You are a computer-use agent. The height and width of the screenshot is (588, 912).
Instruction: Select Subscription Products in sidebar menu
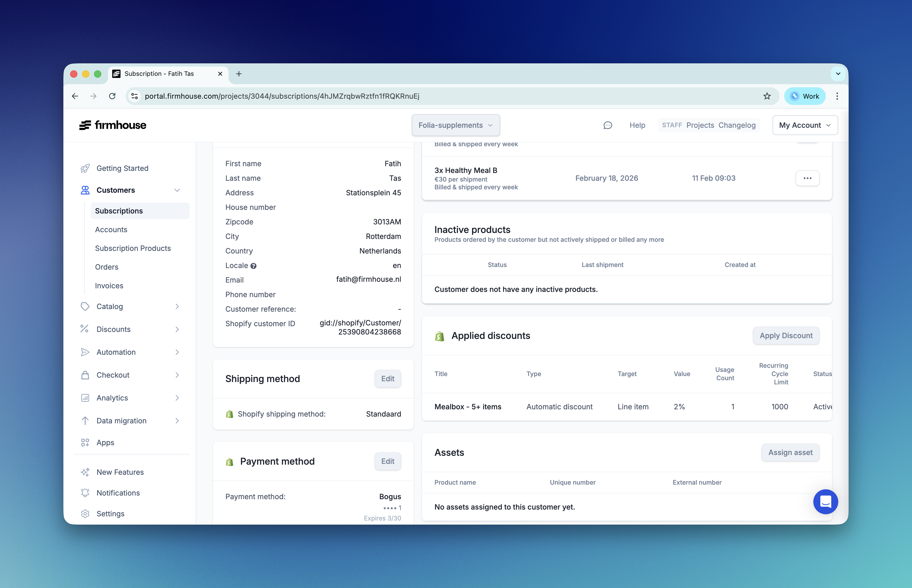[133, 248]
